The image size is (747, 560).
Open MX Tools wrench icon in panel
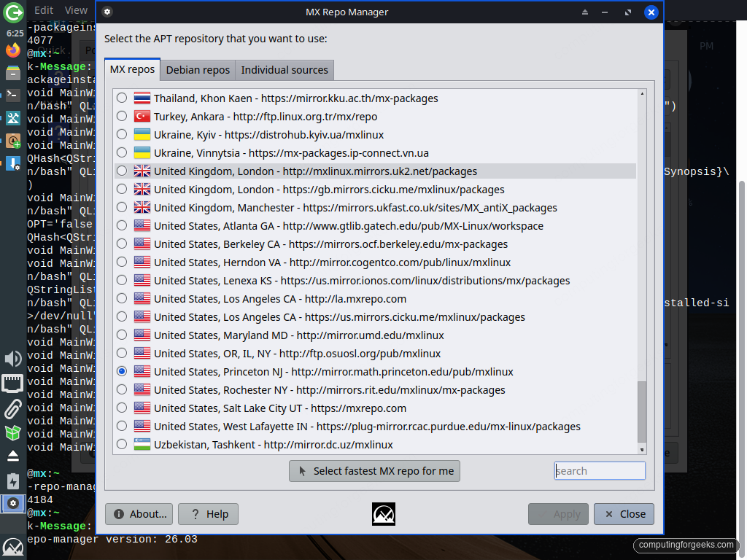click(x=13, y=118)
